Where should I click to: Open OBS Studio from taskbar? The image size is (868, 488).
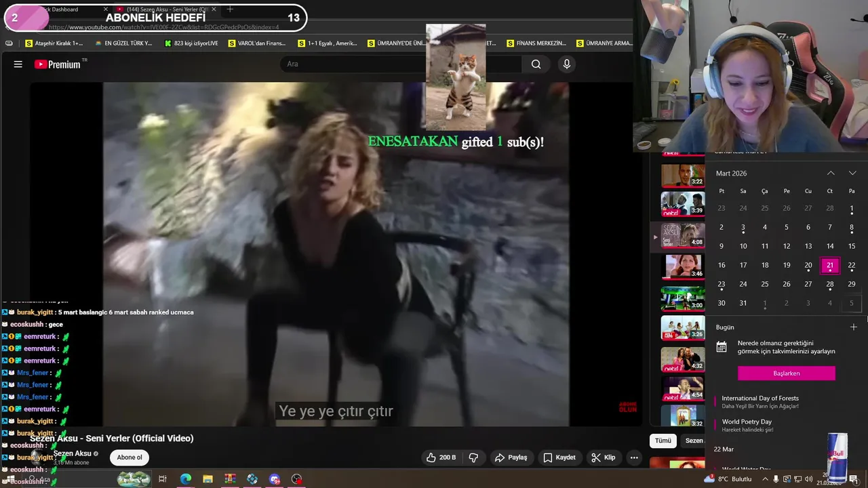click(296, 479)
